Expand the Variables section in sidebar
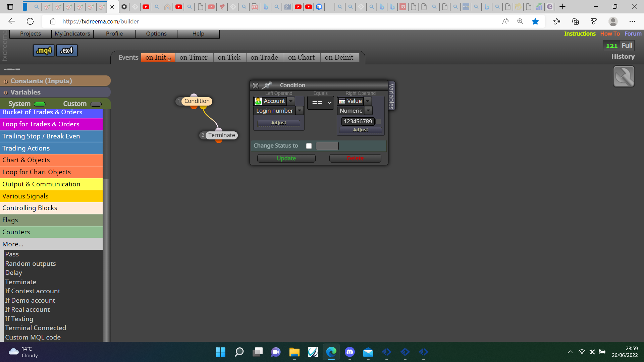Image resolution: width=644 pixels, height=362 pixels. 55,92
